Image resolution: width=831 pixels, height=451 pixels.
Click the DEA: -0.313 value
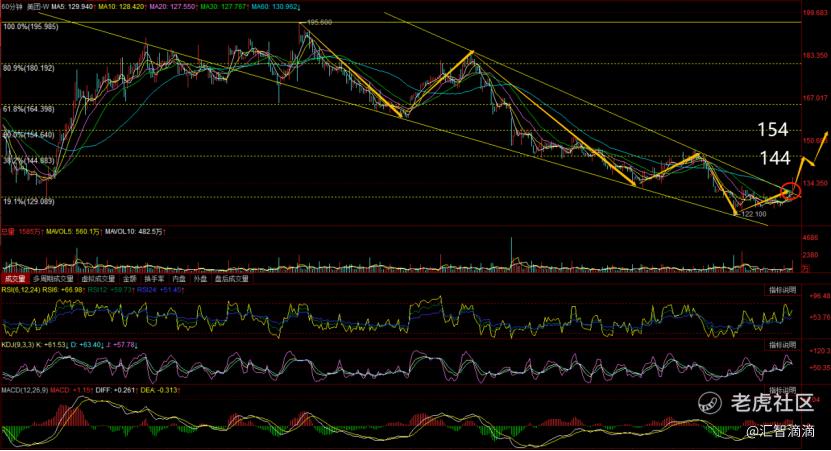[x=160, y=390]
